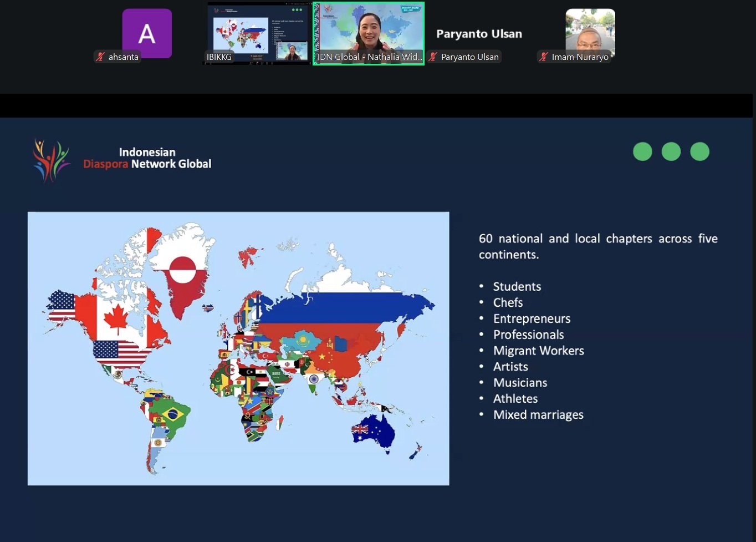
Task: Select the IBIKKG shared-screen video tile
Action: point(258,33)
